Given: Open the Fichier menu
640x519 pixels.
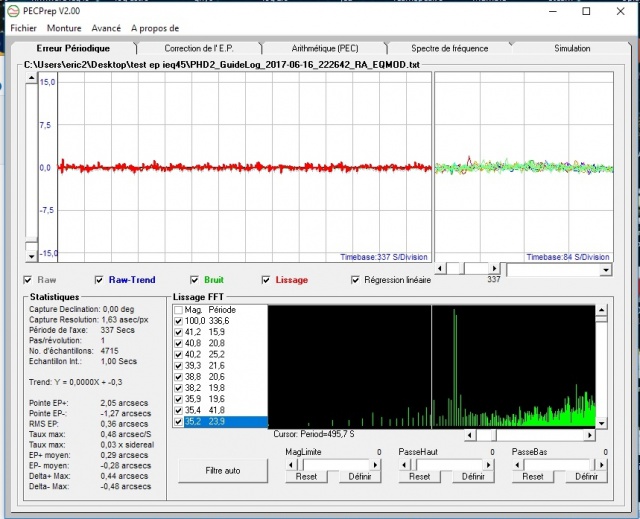Looking at the screenshot, I should pyautogui.click(x=23, y=28).
